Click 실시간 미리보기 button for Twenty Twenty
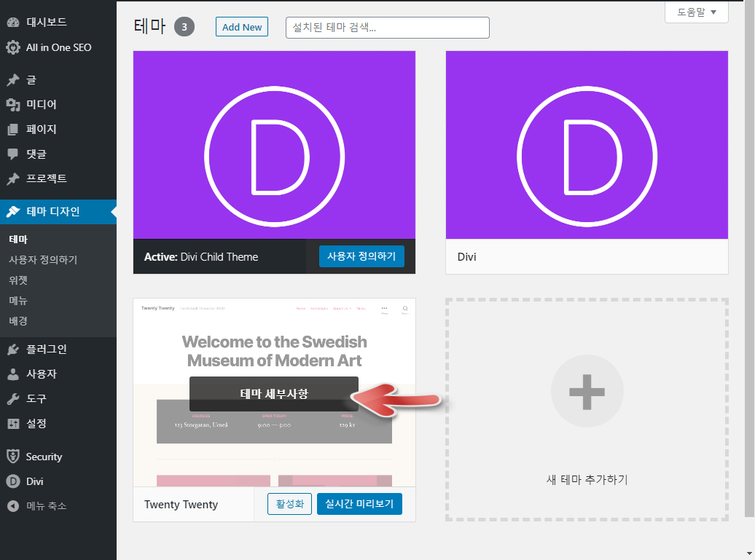This screenshot has width=755, height=560. (359, 504)
